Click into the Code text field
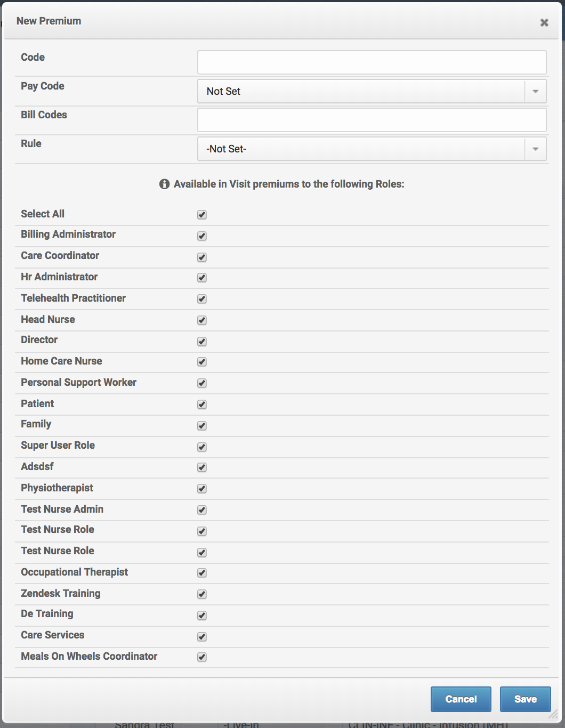Viewport: 565px width, 728px height. pyautogui.click(x=372, y=62)
